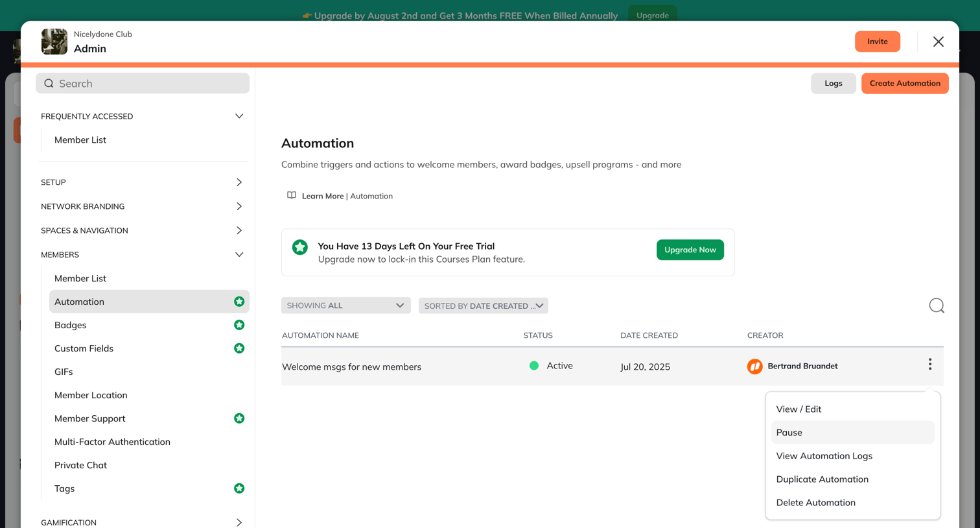Viewport: 980px width, 528px height.
Task: Expand the Network Branding section
Action: tap(239, 206)
